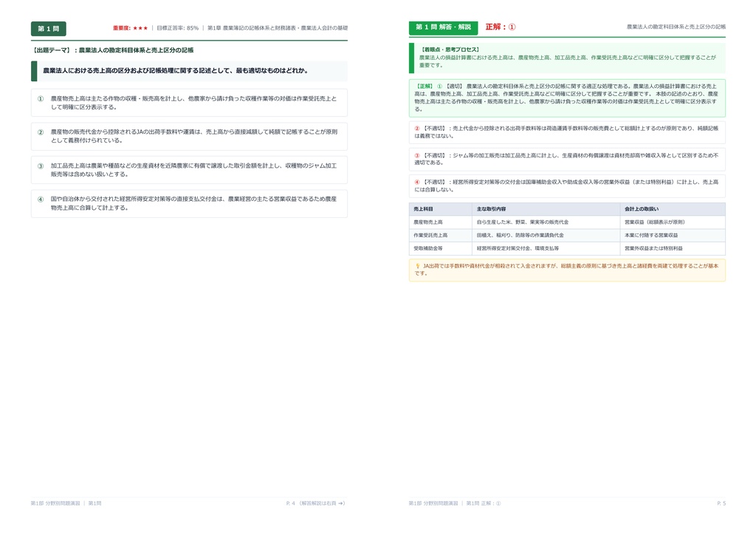Click the explanation for ② 【不適切】
Viewport: 756px width, 535px height.
(x=567, y=132)
